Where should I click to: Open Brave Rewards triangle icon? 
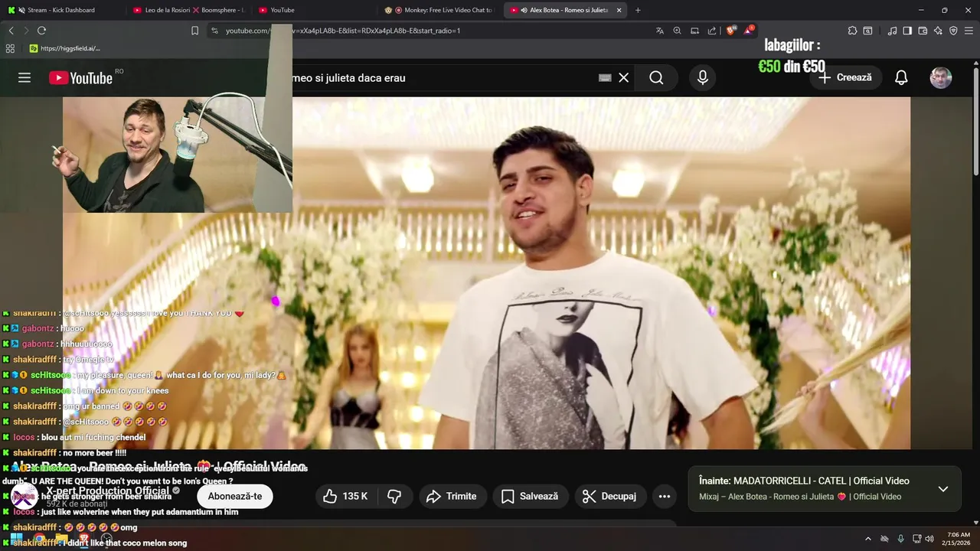[748, 31]
